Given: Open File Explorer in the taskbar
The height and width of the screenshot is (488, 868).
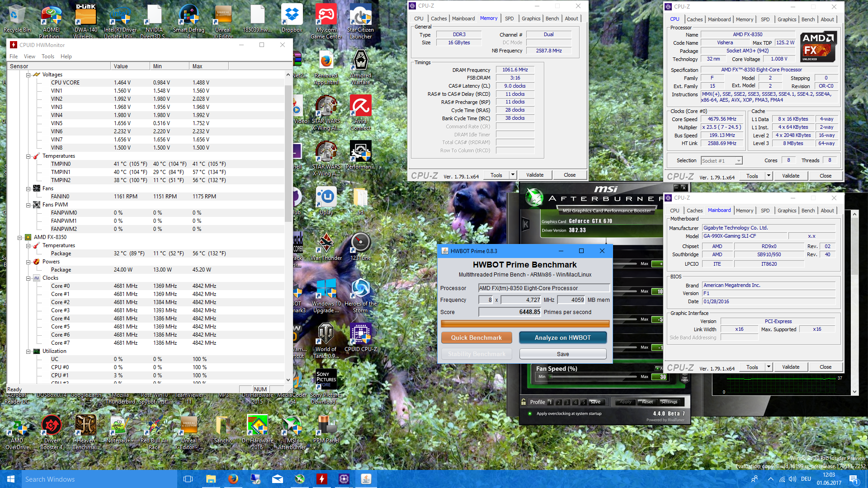Looking at the screenshot, I should (x=211, y=479).
